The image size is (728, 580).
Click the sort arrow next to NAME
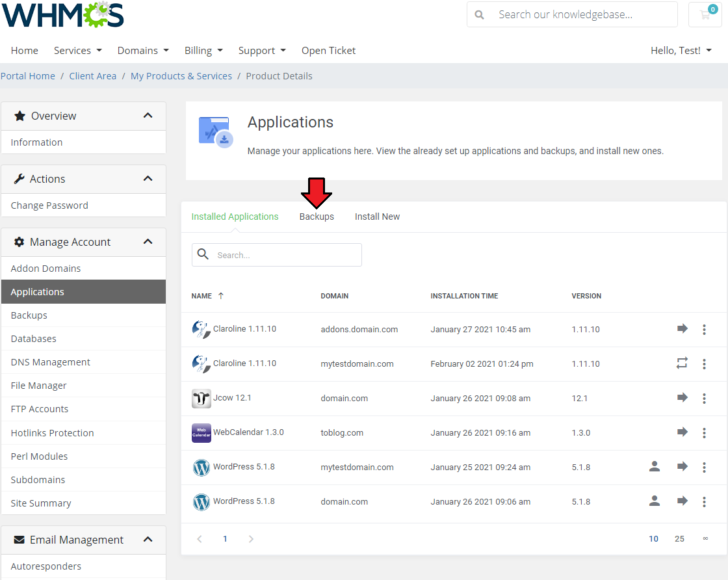[221, 296]
